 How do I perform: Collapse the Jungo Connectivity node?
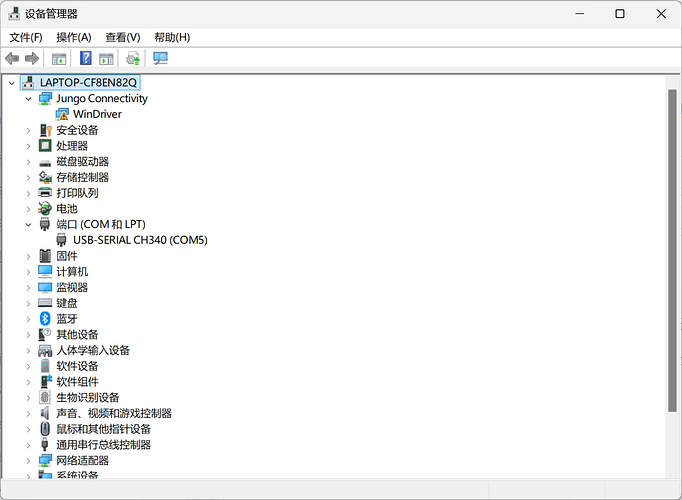pos(28,99)
